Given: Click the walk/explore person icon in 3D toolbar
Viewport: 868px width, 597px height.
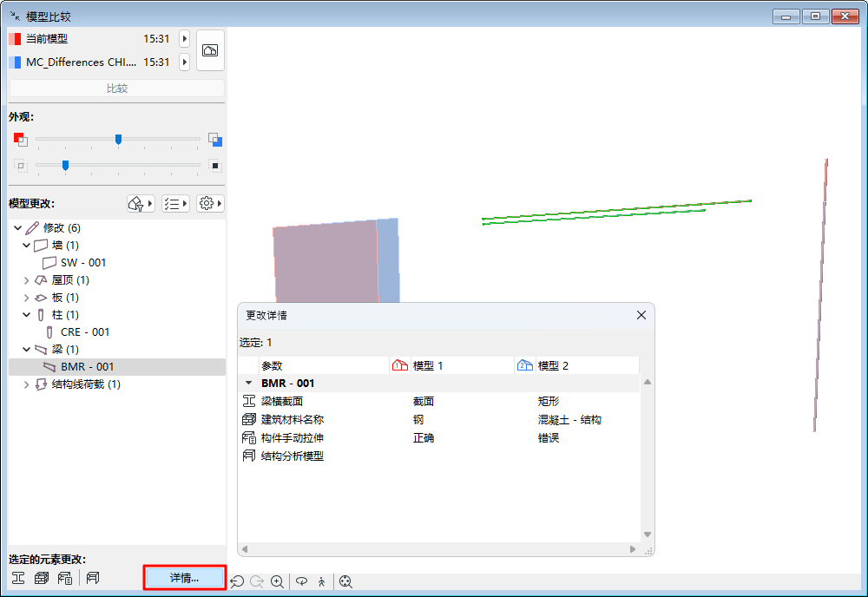Looking at the screenshot, I should [x=322, y=581].
